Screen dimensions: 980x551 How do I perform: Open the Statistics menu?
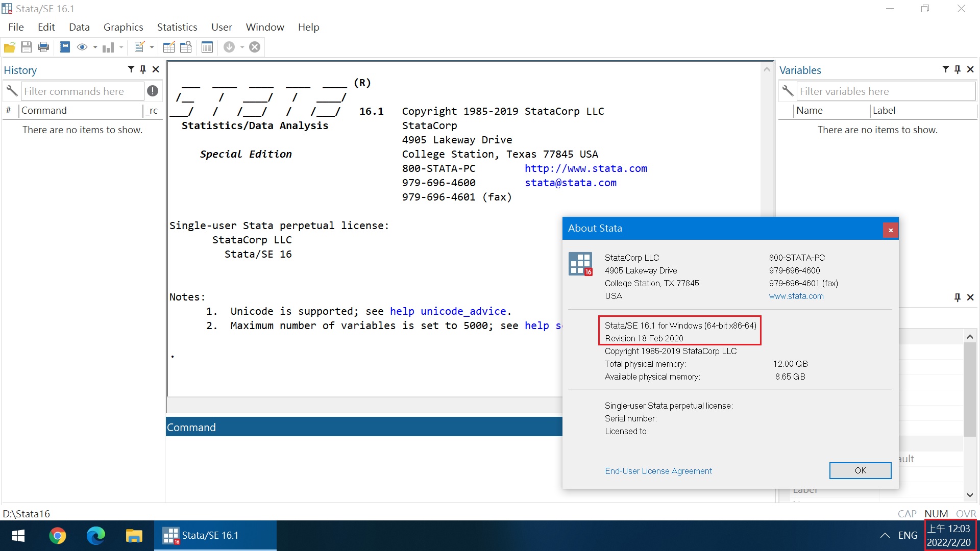177,27
